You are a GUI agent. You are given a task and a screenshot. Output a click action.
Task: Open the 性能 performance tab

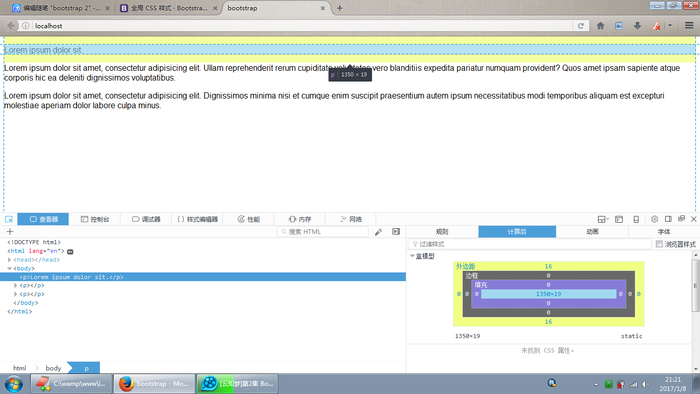[x=249, y=219]
